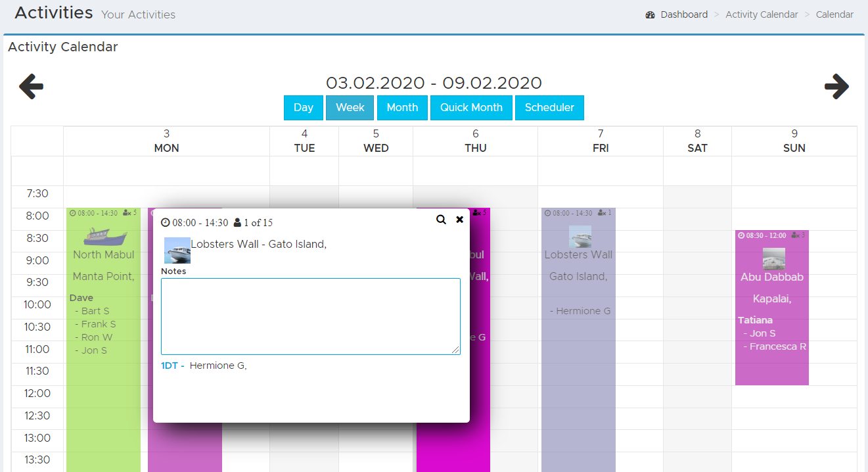Go to the previous week with the left arrow
The image size is (868, 472).
(31, 86)
